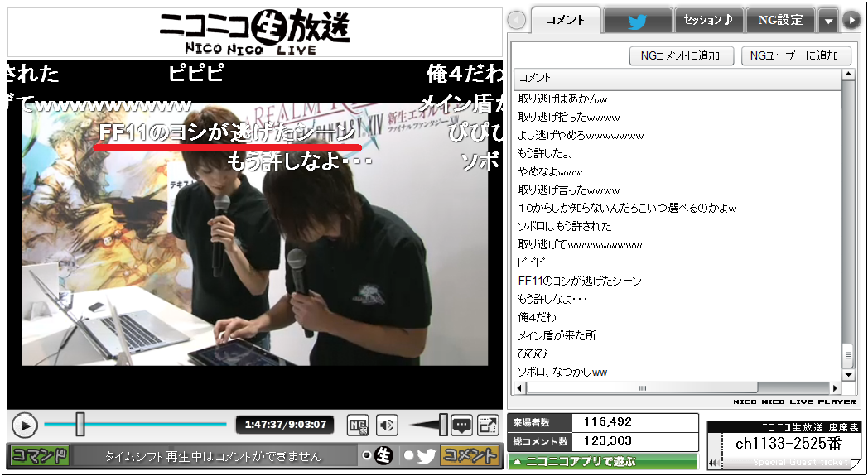Toggle the NG comment filter icon
The image size is (868, 476).
point(358,425)
